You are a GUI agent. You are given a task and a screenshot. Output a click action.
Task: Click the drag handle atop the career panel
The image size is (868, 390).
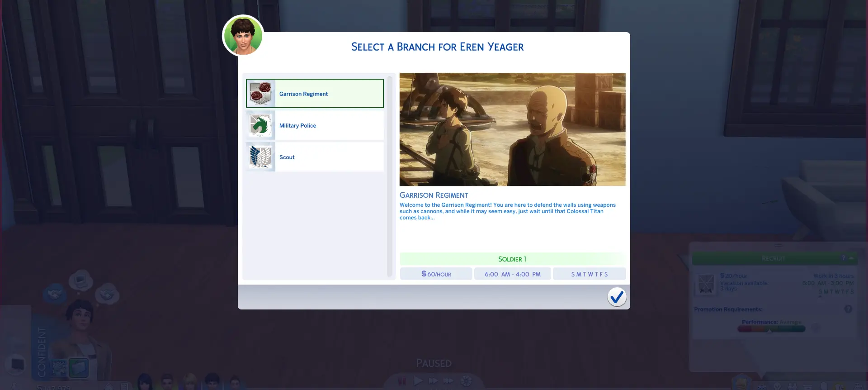(778, 245)
